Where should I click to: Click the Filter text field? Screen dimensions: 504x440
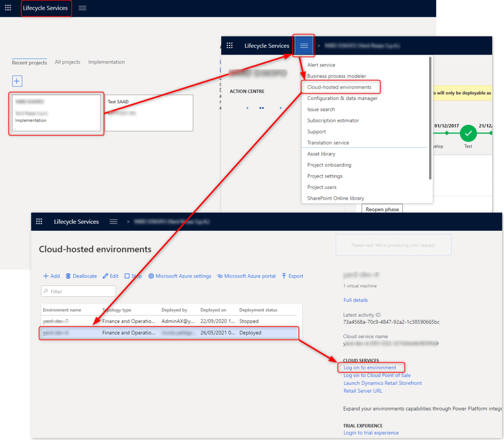[x=79, y=291]
